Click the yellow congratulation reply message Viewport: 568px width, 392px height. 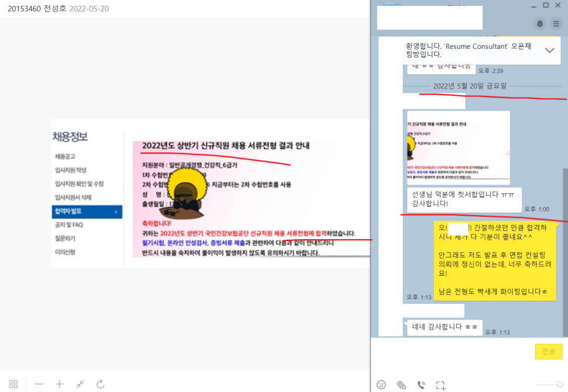click(495, 260)
